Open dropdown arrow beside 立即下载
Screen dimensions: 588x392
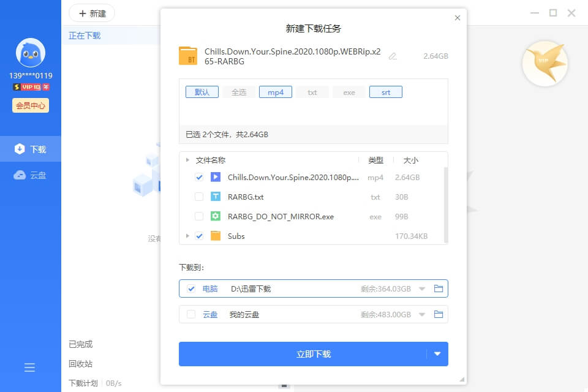pyautogui.click(x=437, y=354)
